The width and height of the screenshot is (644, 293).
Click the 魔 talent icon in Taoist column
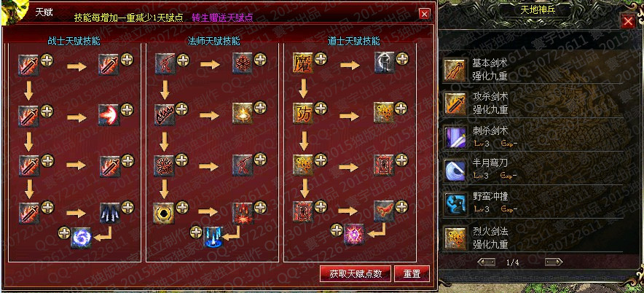pyautogui.click(x=303, y=64)
